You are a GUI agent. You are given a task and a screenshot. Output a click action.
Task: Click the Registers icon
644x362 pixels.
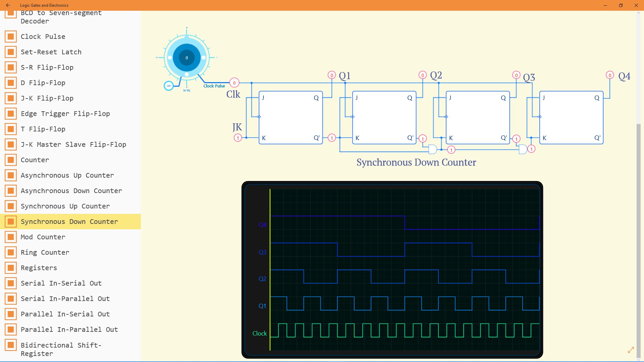pyautogui.click(x=11, y=267)
